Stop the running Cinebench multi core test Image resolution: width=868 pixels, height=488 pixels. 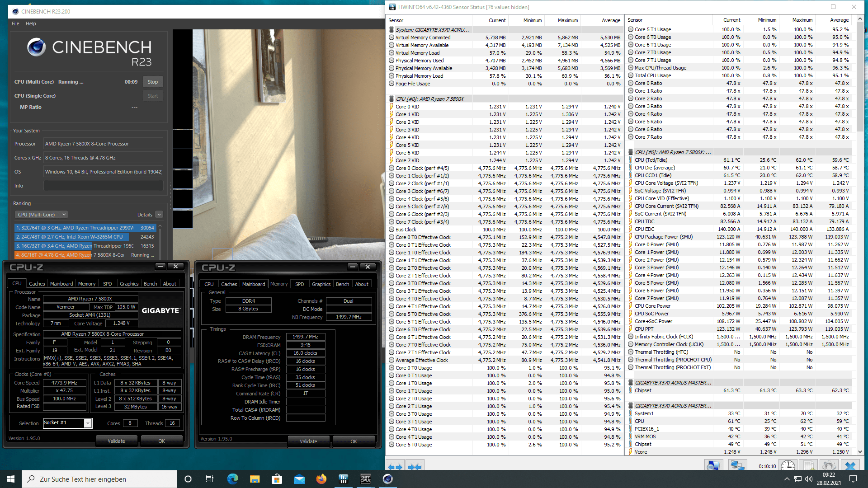pos(153,82)
